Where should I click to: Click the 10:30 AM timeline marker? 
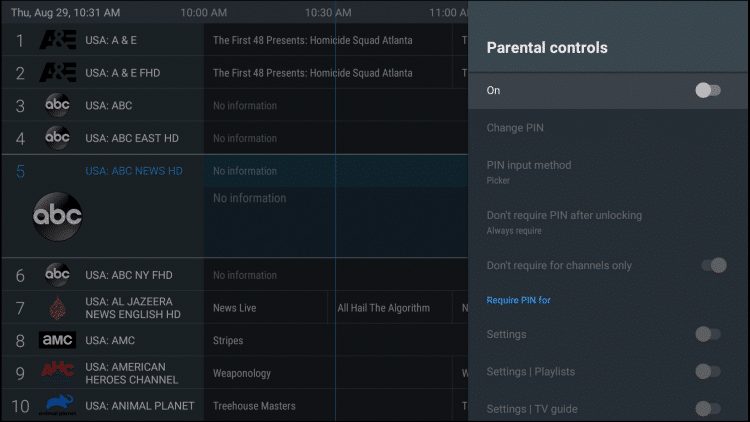(x=328, y=12)
